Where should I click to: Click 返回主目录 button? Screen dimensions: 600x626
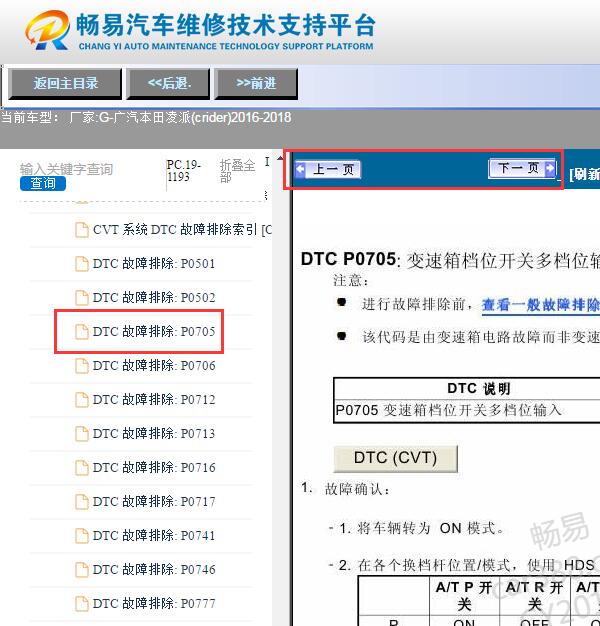pyautogui.click(x=65, y=83)
